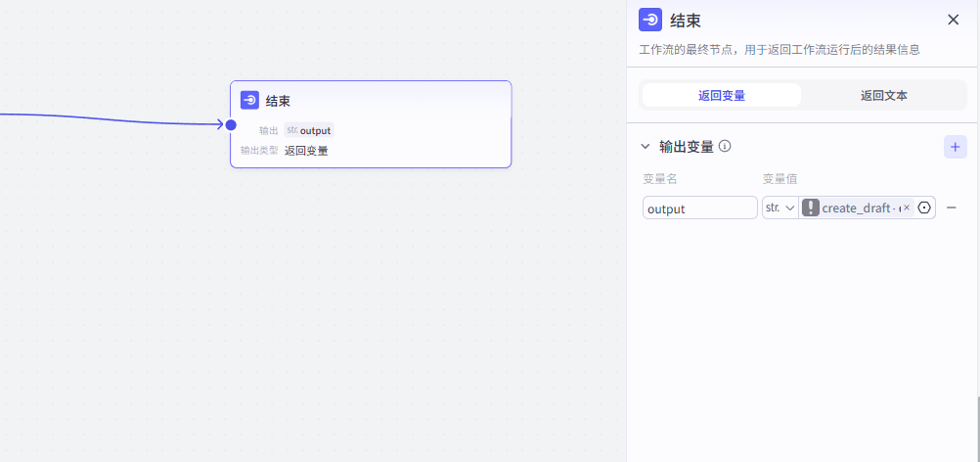Click the output chip in the 结束 node
This screenshot has height=462, width=980.
310,130
